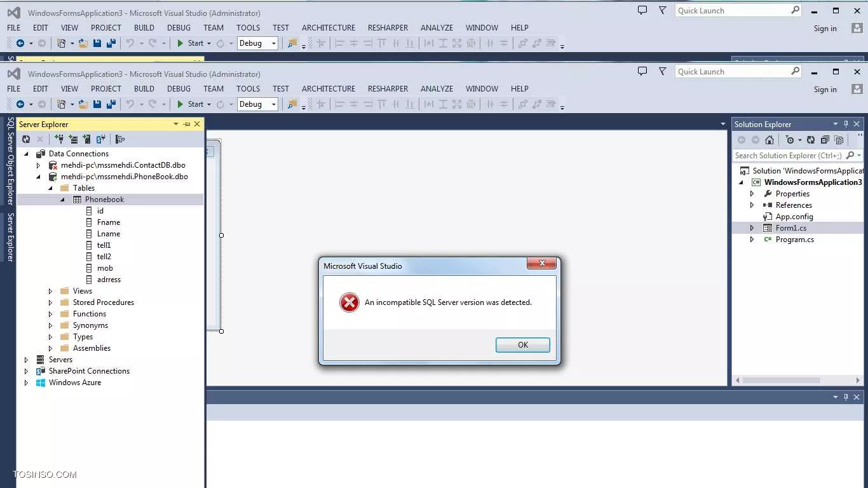Expand the Properties node in Solution Explorer
868x488 pixels.
click(x=752, y=194)
